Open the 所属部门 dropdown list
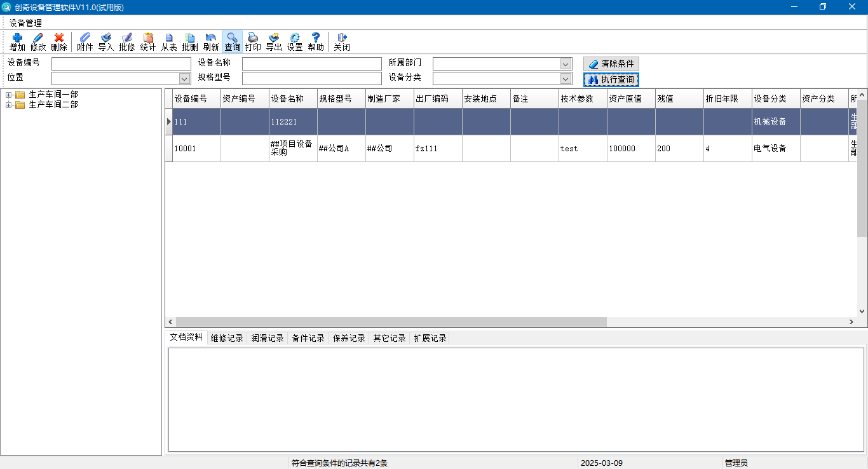868x469 pixels. 565,64
